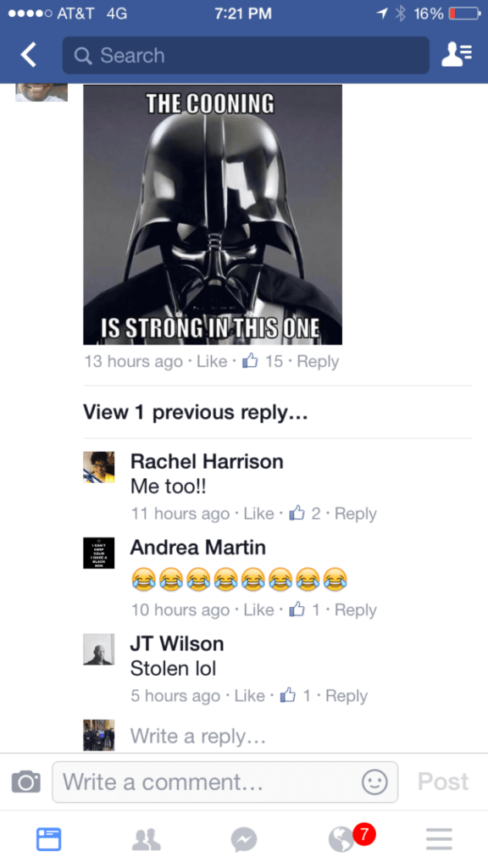Viewport: 488px width, 868px height.
Task: Focus the Search field
Action: [x=246, y=55]
